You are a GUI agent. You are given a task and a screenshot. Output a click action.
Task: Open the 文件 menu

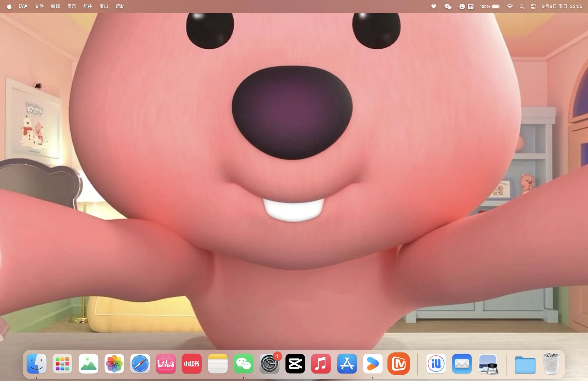click(39, 6)
